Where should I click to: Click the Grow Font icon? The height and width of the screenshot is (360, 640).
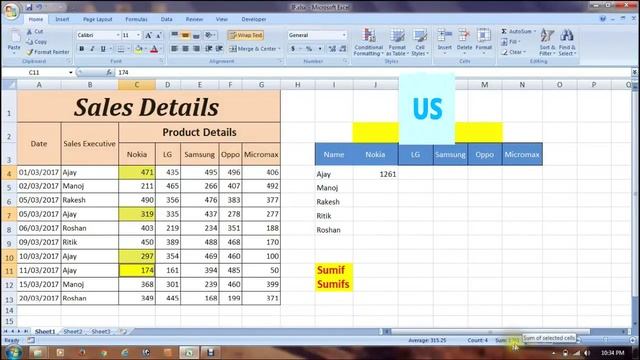pos(149,36)
